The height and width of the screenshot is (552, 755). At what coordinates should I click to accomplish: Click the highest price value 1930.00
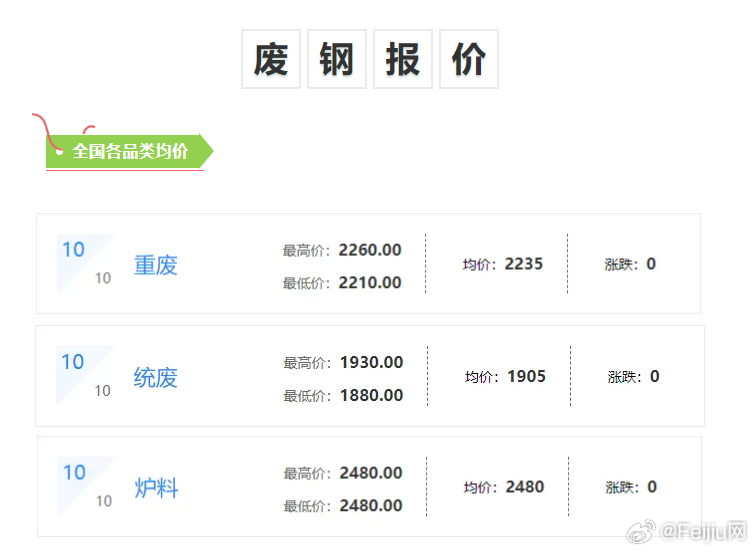(x=371, y=362)
